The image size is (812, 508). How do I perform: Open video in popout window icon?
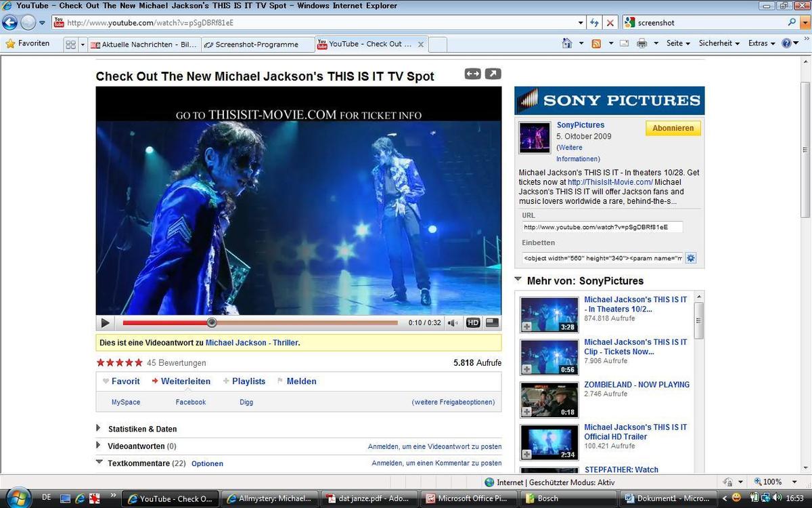click(493, 74)
